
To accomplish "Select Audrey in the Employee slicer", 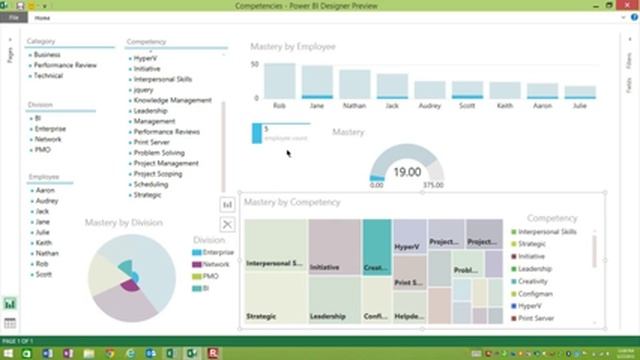I will pos(47,201).
